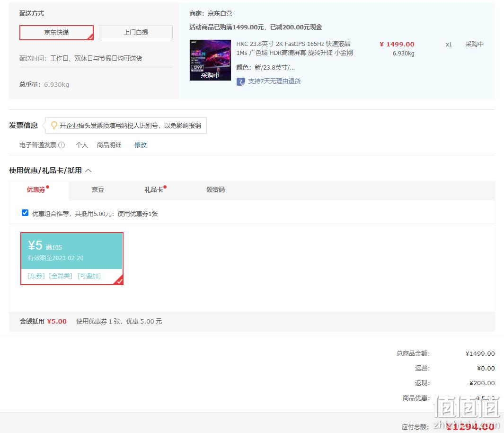Open the HKC monitor product thumbnail

pyautogui.click(x=210, y=60)
